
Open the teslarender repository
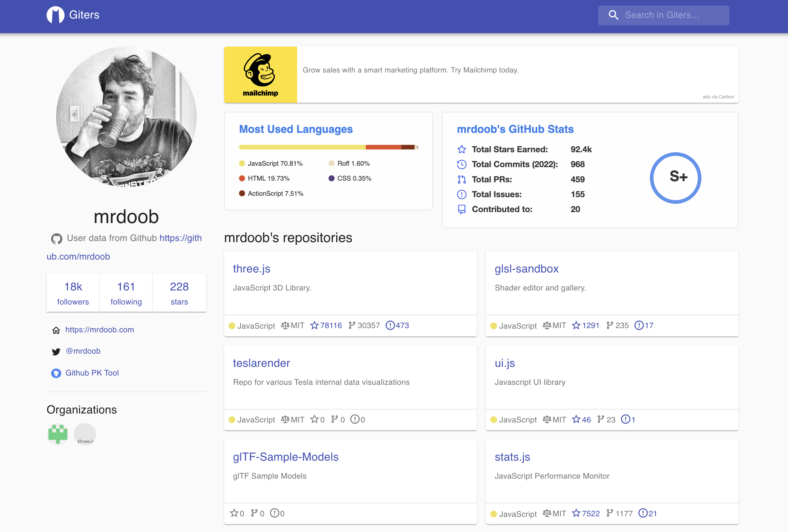click(261, 363)
